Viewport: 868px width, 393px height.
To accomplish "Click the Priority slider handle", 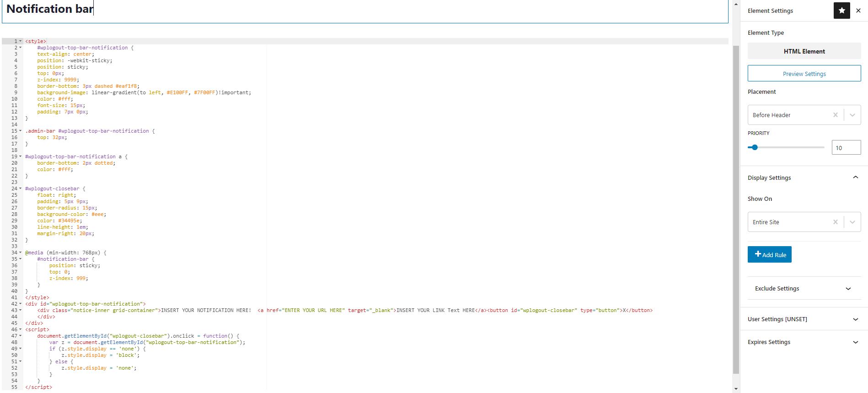I will click(755, 147).
